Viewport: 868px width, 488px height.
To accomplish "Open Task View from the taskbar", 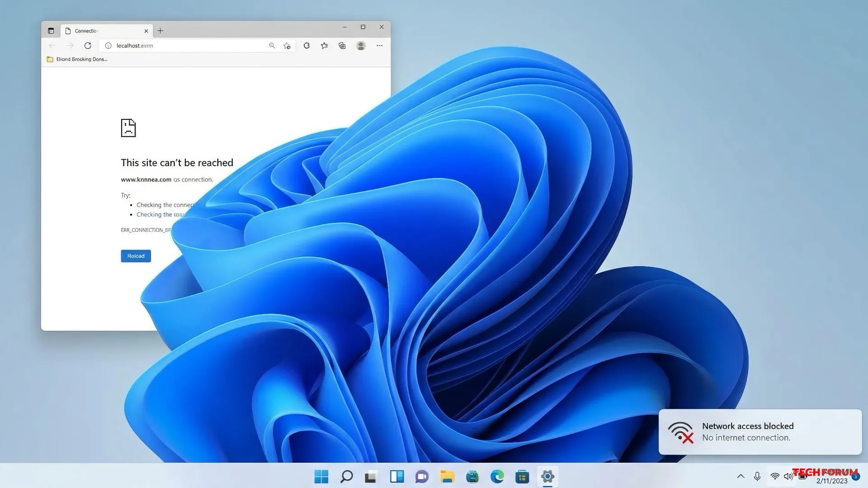I will [x=371, y=477].
